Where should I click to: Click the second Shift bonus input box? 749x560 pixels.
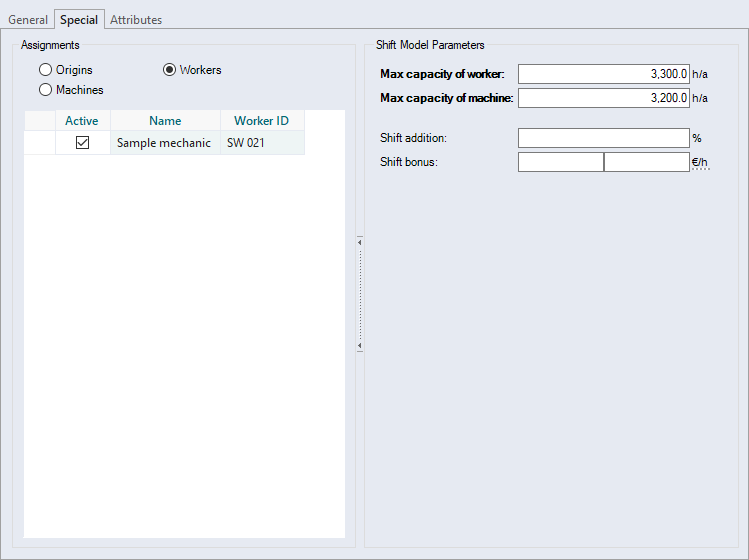647,162
